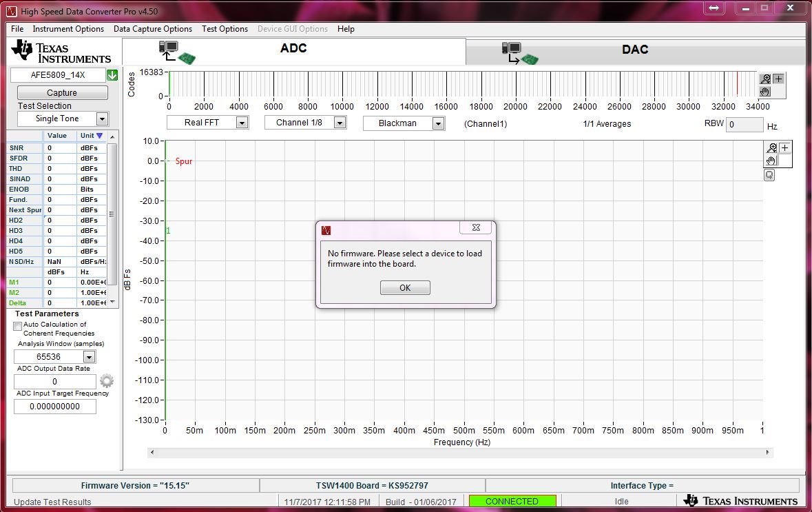Click the ENOB row label
The width and height of the screenshot is (812, 512).
pyautogui.click(x=19, y=189)
